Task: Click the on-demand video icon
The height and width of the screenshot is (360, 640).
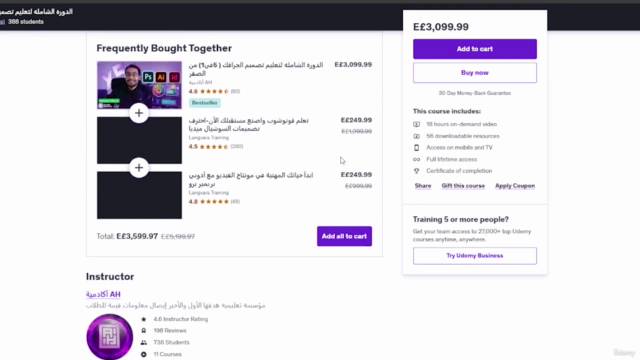Action: [x=416, y=124]
